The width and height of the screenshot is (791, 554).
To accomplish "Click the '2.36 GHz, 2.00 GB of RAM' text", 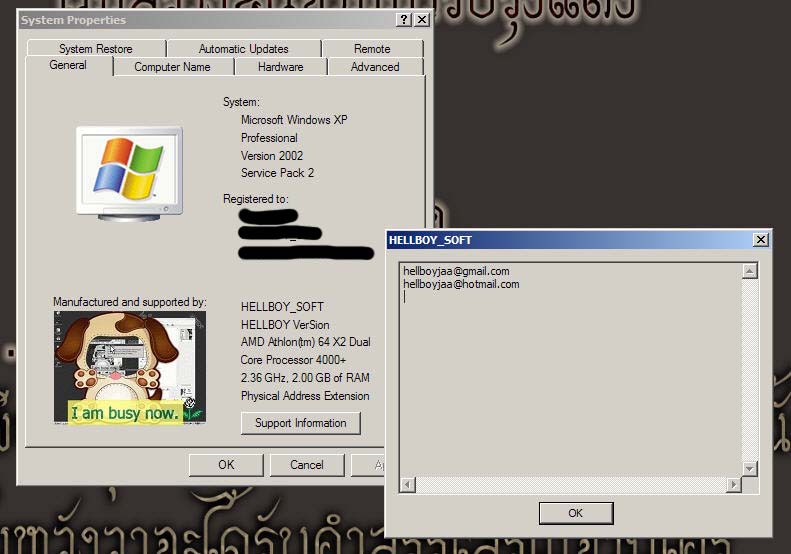I will [x=305, y=377].
